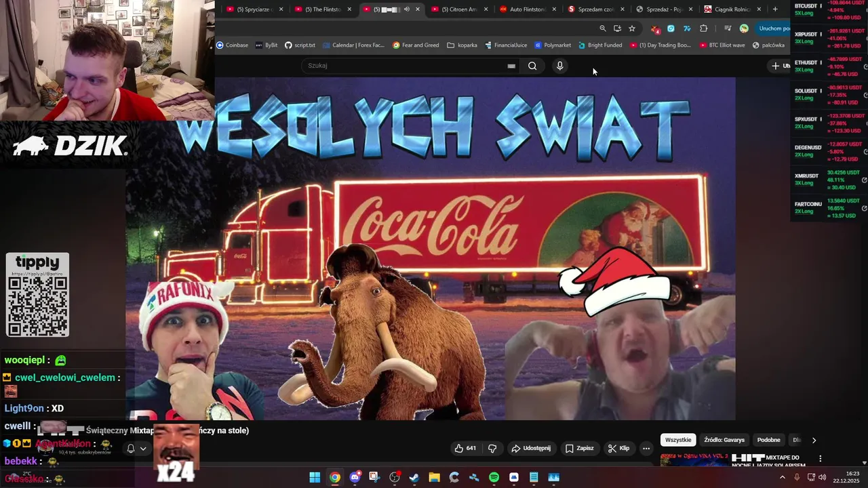The height and width of the screenshot is (488, 868).
Task: Open the Chrome profile avatar
Action: click(x=744, y=28)
